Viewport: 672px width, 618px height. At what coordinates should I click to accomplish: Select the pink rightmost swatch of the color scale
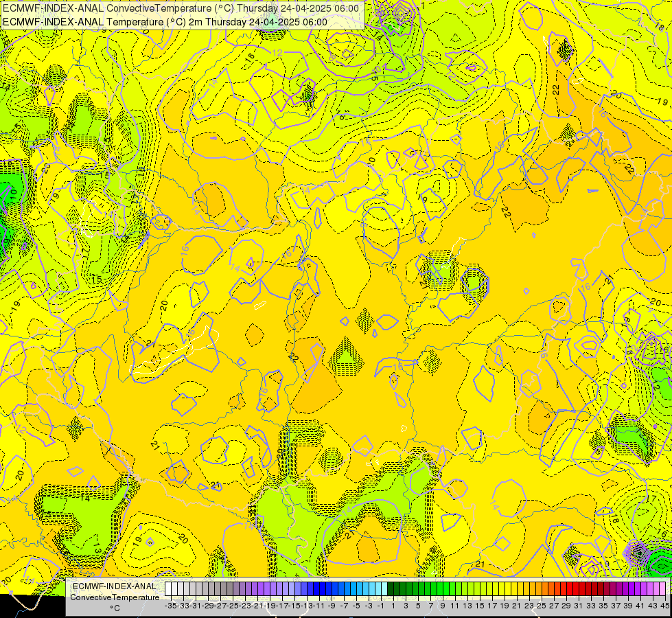pos(662,589)
